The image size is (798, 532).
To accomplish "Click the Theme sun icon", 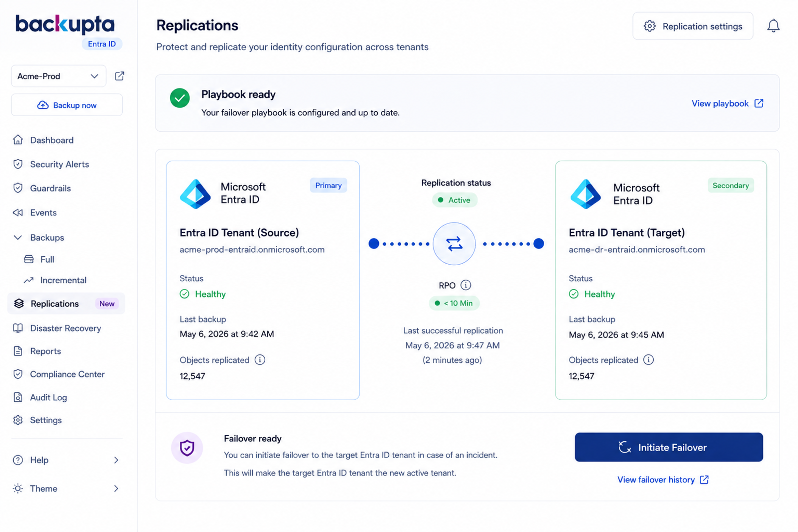I will (18, 488).
